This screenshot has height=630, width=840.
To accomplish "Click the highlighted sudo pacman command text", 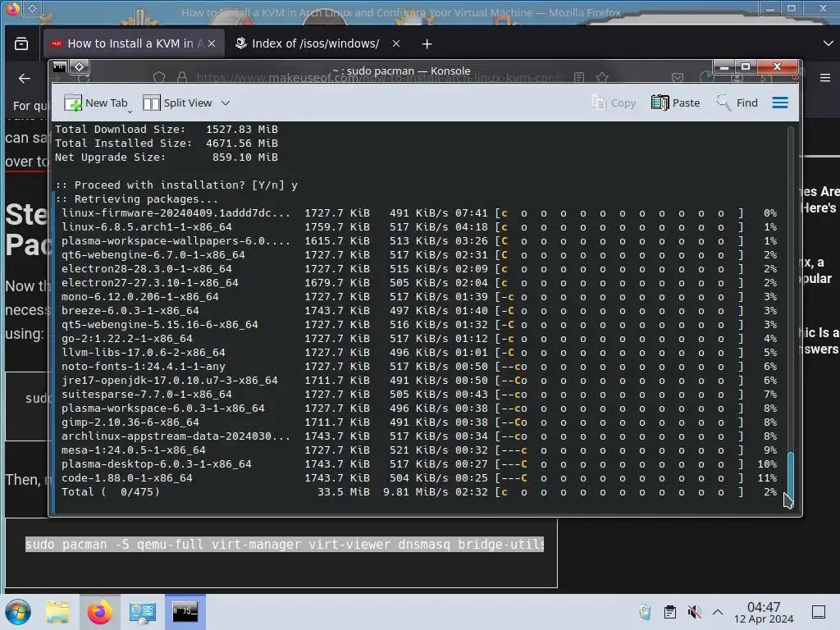I will coord(285,545).
